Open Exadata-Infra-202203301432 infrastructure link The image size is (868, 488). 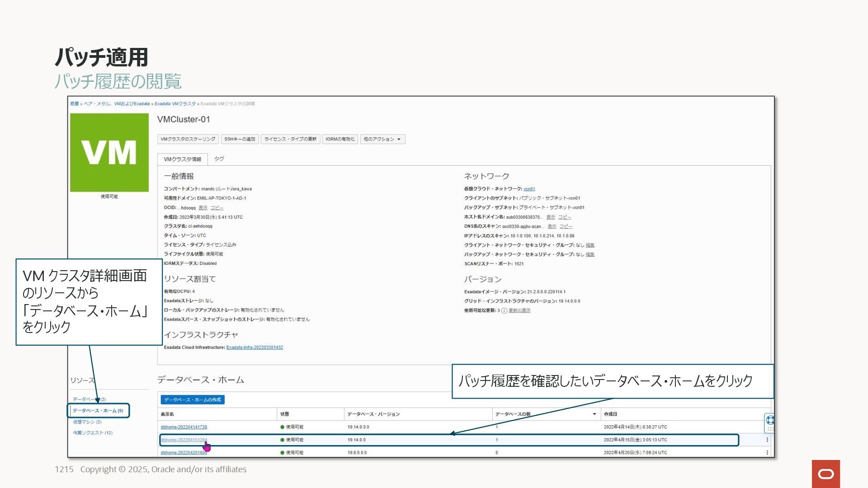tap(254, 347)
